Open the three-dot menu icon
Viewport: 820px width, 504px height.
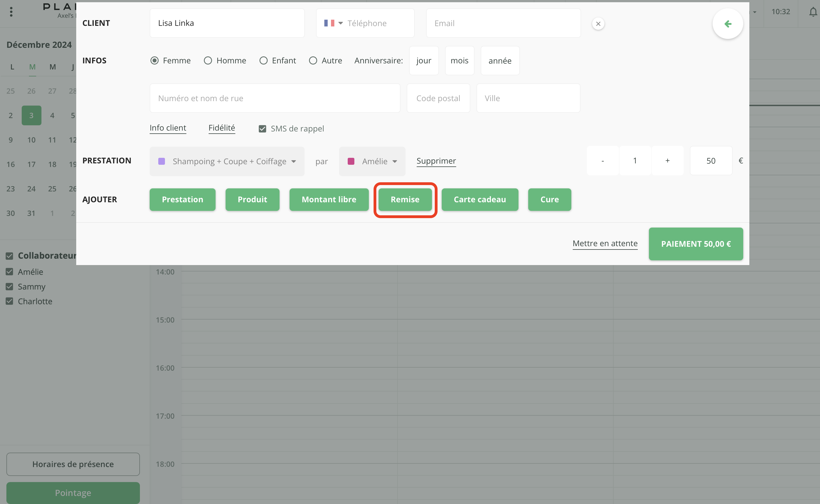tap(11, 12)
